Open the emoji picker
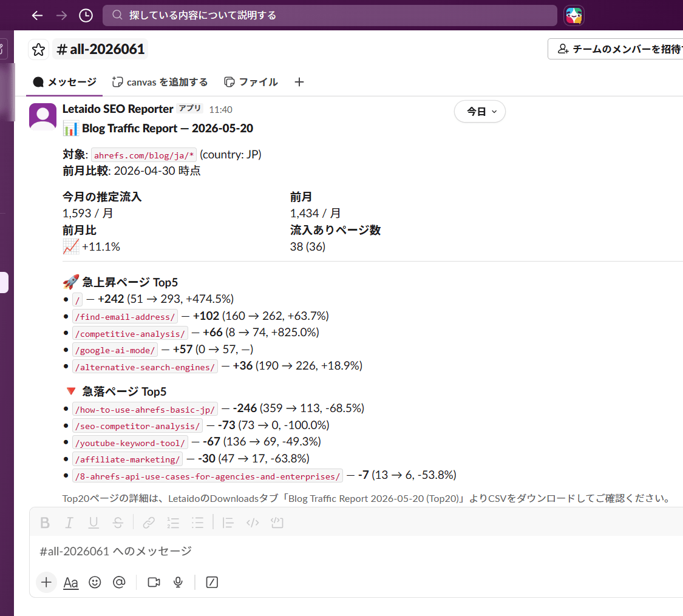Screen dimensions: 683x616 (95, 582)
